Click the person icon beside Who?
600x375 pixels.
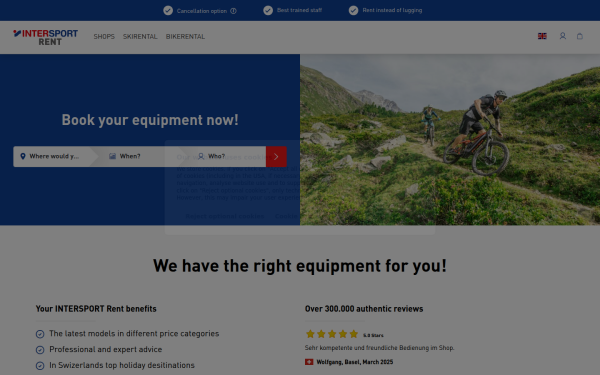[x=201, y=156]
